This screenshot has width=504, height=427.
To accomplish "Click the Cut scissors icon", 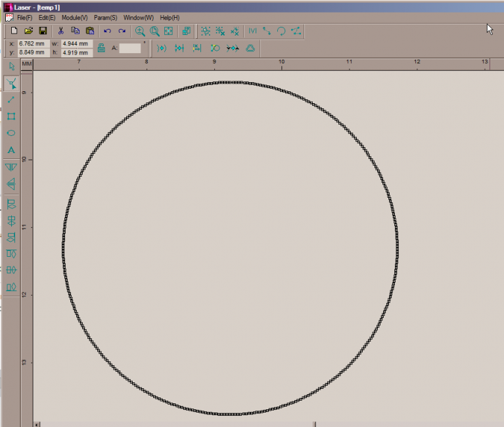I will (x=60, y=31).
